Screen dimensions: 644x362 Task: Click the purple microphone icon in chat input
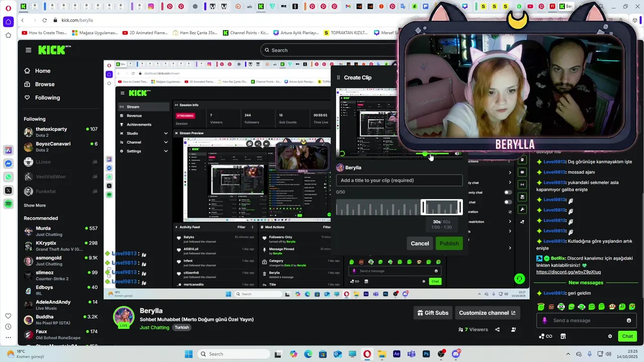[x=544, y=320]
